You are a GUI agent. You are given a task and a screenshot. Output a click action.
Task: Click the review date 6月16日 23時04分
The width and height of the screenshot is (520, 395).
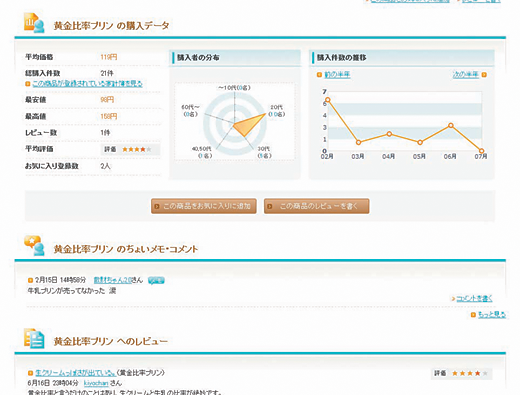(x=53, y=383)
